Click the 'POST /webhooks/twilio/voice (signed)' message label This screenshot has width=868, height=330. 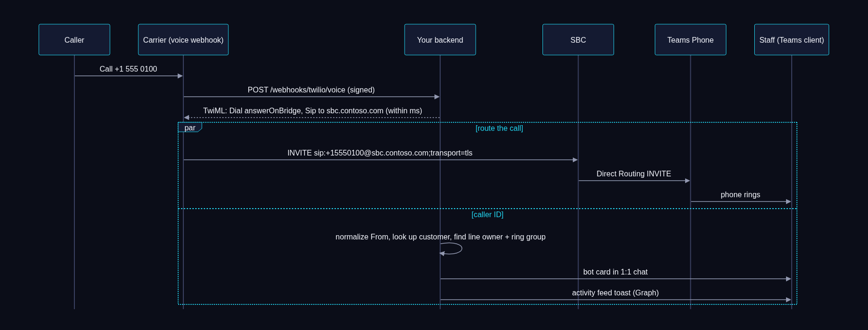[x=311, y=90]
